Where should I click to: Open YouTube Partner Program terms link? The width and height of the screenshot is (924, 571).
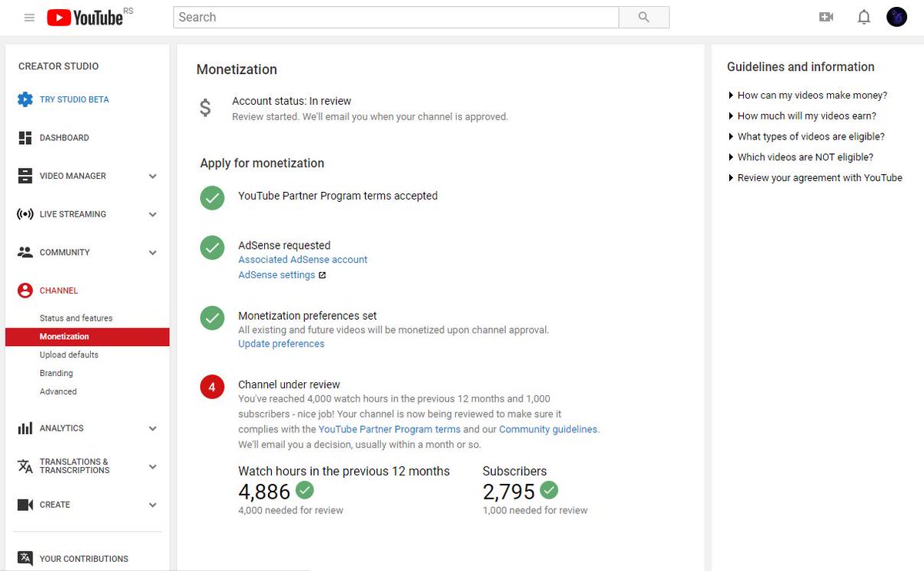pos(390,429)
